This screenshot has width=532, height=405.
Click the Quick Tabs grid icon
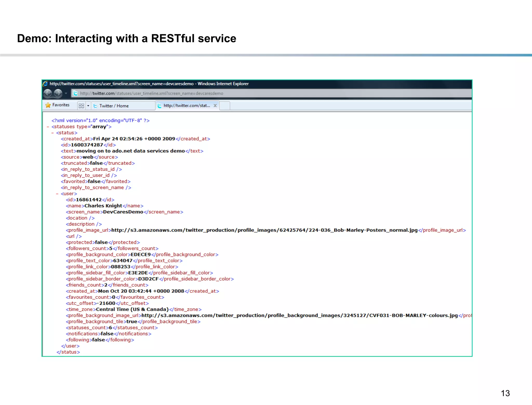tap(81, 106)
